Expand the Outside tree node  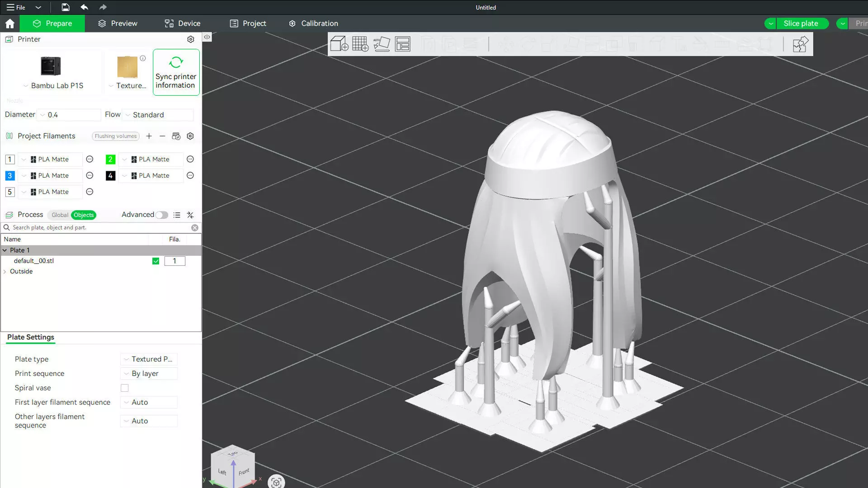(x=5, y=272)
